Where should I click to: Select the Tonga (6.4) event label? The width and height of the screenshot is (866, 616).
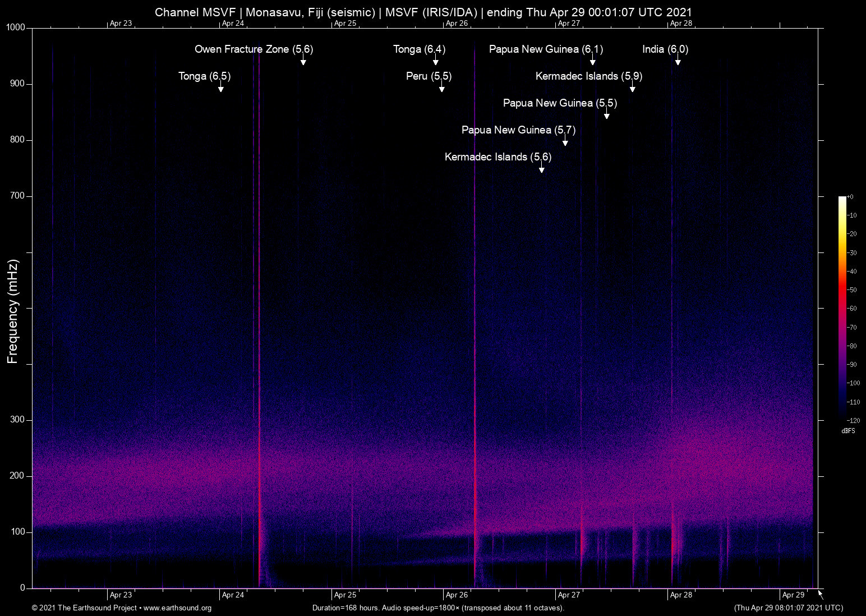point(419,49)
